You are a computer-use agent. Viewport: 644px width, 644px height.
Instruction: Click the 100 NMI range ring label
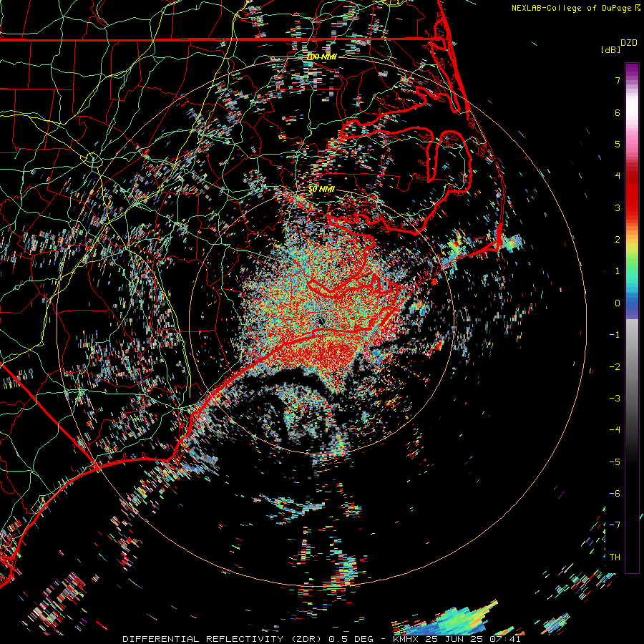click(x=321, y=57)
